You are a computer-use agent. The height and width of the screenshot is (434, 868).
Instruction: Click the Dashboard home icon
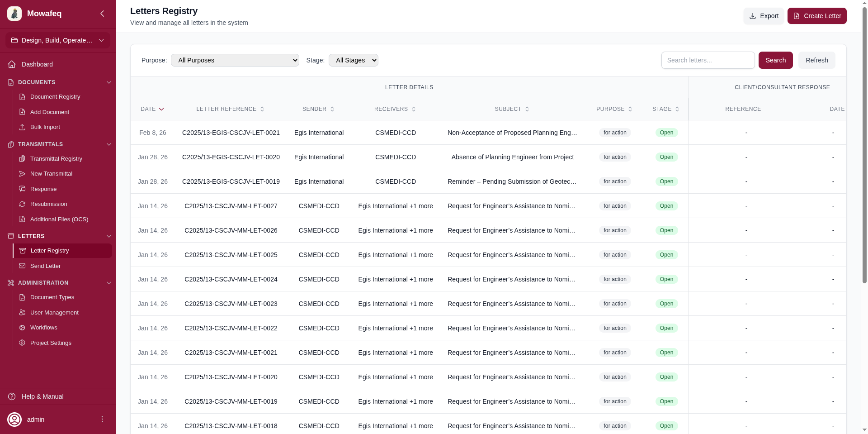pos(12,64)
